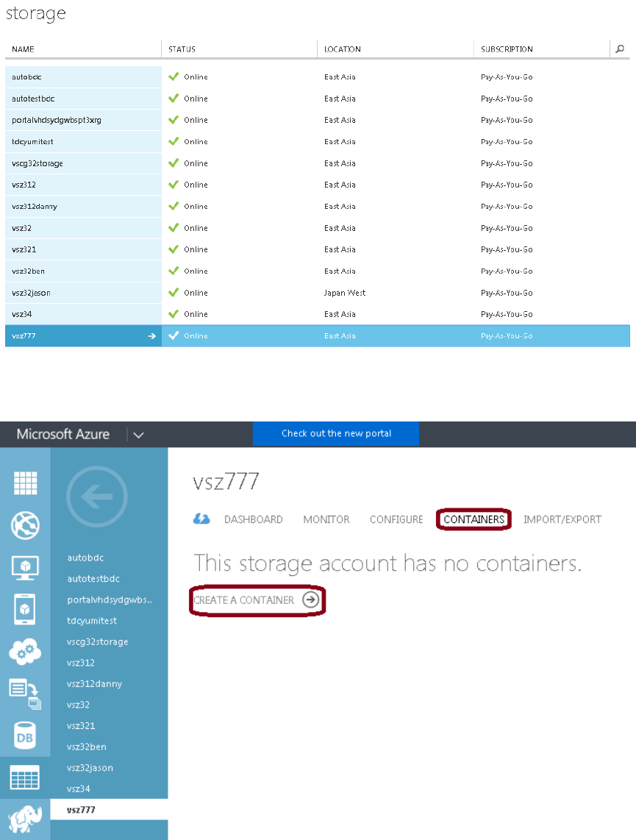Select autobdc in the sidebar list

(85, 558)
